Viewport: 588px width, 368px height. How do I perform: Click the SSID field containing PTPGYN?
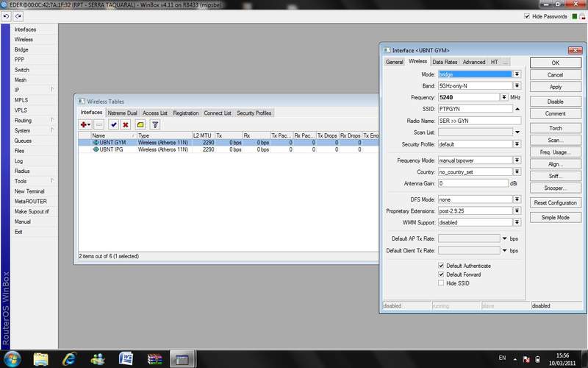coord(475,109)
